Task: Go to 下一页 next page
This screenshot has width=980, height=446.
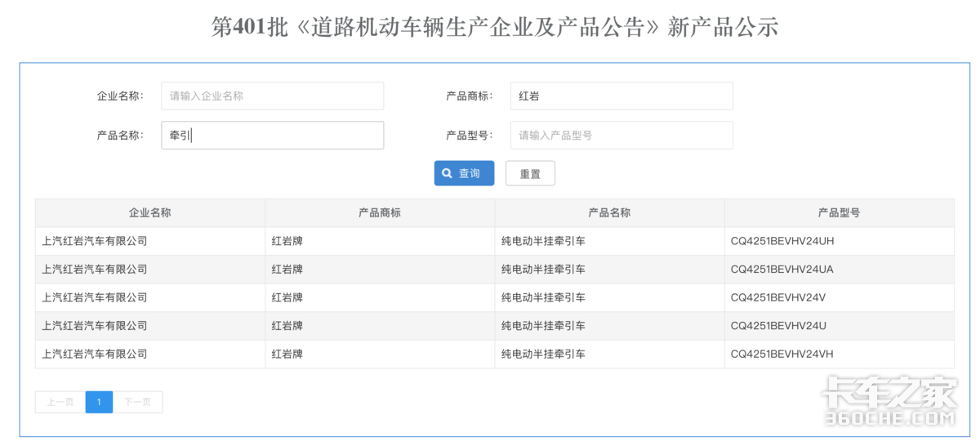Action: point(137,402)
